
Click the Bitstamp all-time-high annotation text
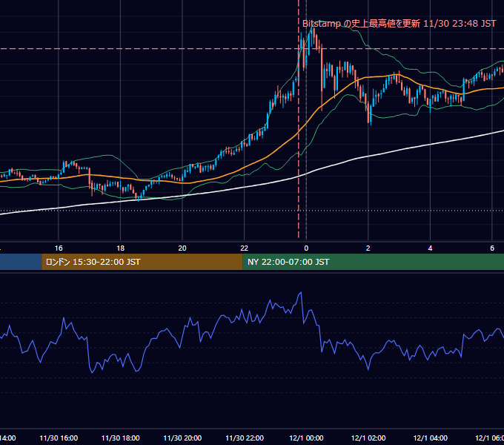[399, 24]
